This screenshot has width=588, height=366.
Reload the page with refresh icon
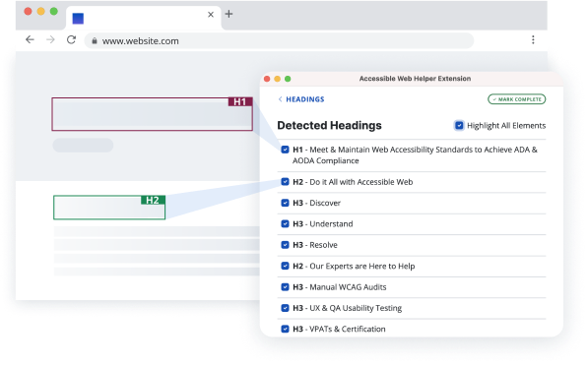click(x=71, y=39)
